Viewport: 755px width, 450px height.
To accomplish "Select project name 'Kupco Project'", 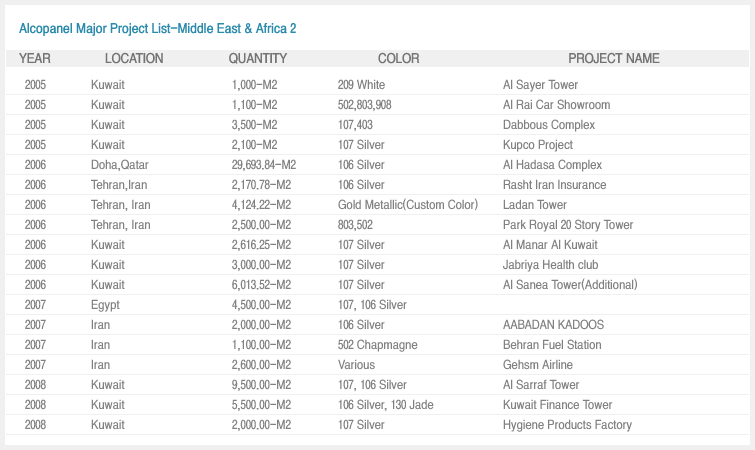I will pos(538,145).
